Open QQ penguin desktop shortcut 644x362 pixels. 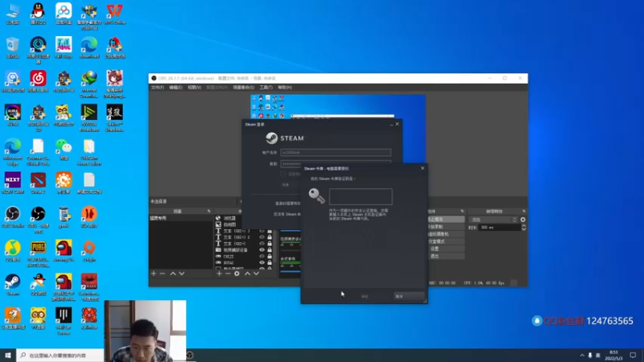38,14
